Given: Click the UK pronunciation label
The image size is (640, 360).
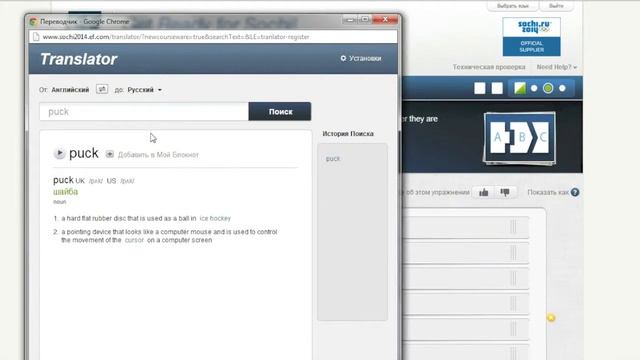Looking at the screenshot, I should pyautogui.click(x=80, y=181).
